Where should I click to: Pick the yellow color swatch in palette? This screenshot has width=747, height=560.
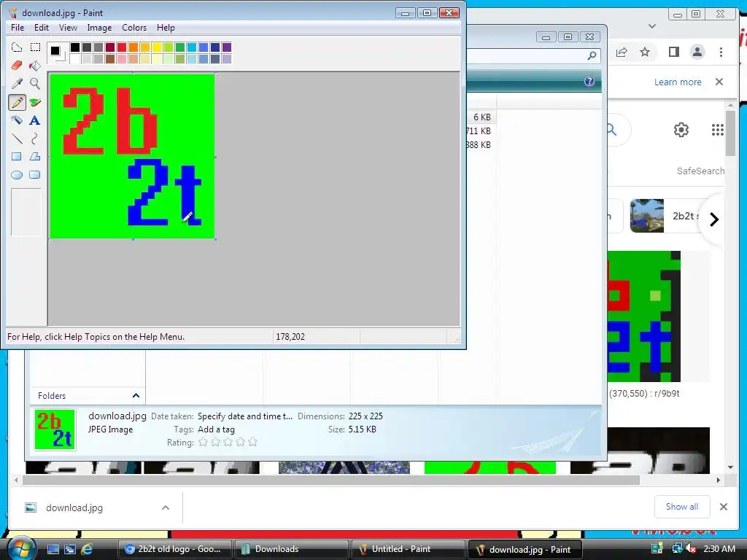[x=157, y=47]
